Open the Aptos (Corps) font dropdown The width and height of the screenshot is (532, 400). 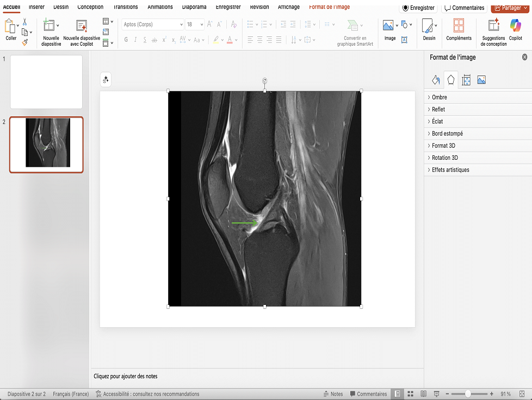(x=153, y=24)
